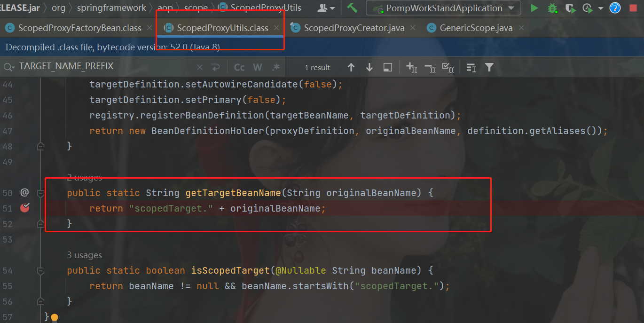
Task: Click the '3 usages' inlay hint
Action: (85, 255)
